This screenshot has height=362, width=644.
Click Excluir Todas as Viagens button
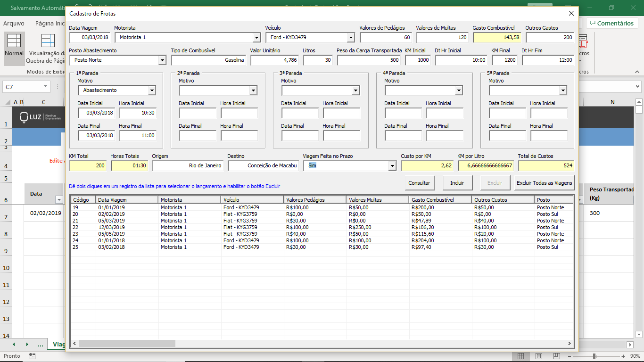(x=545, y=183)
